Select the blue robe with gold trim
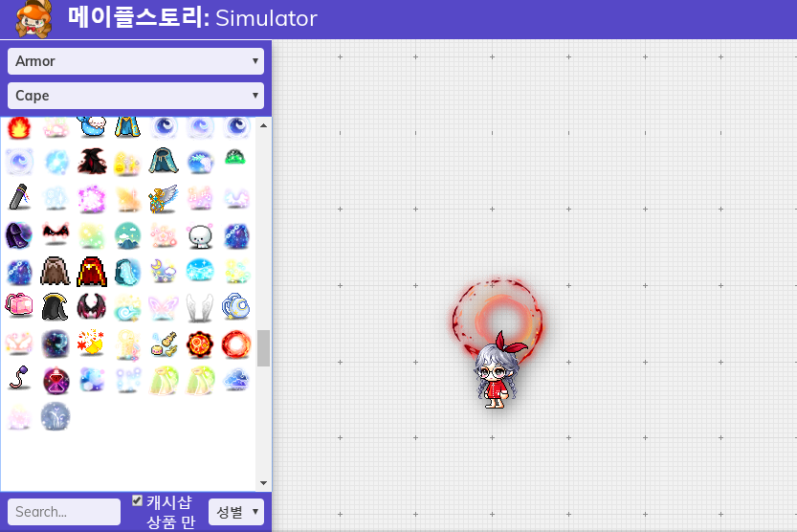This screenshot has height=532, width=797. [128, 127]
